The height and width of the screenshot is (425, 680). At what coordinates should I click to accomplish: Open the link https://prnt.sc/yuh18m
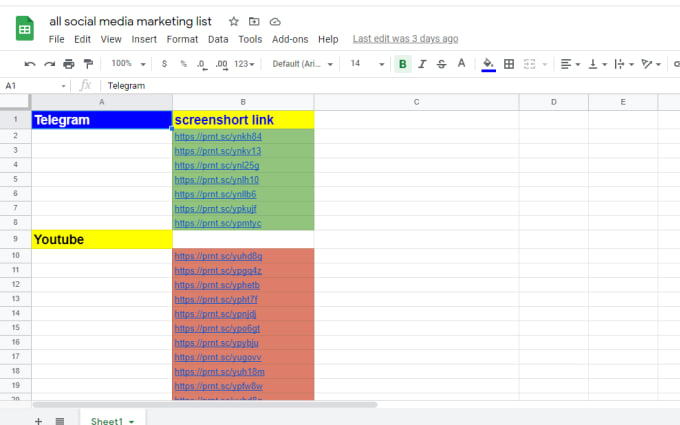click(x=219, y=372)
